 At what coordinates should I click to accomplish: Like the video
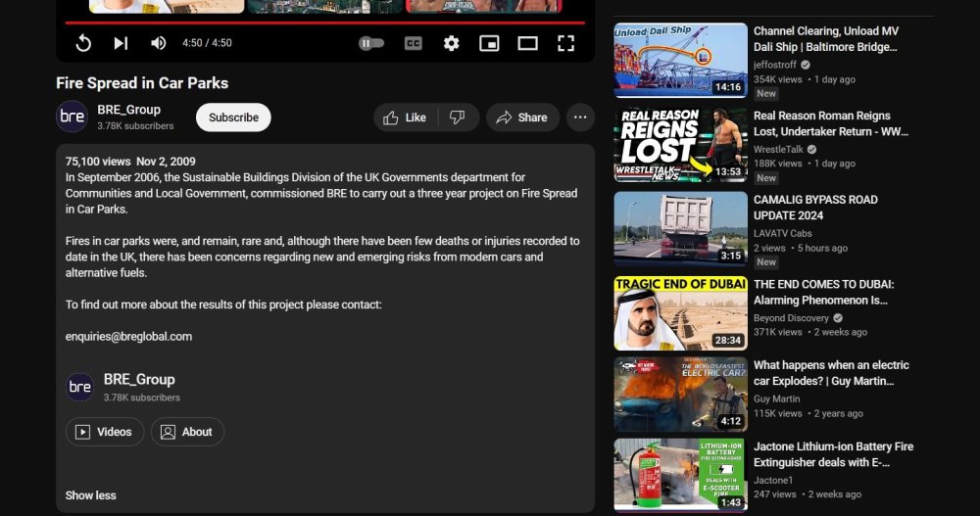point(405,117)
